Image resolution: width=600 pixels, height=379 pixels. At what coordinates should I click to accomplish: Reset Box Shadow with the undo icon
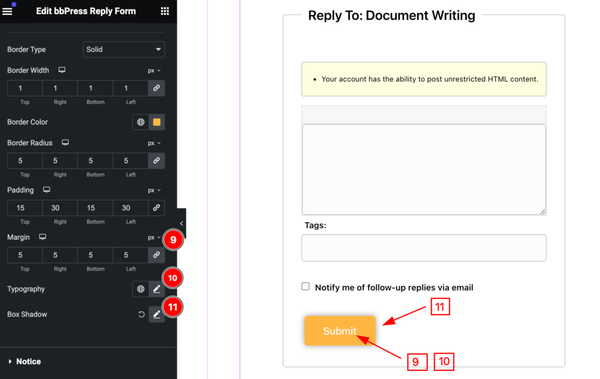click(141, 314)
